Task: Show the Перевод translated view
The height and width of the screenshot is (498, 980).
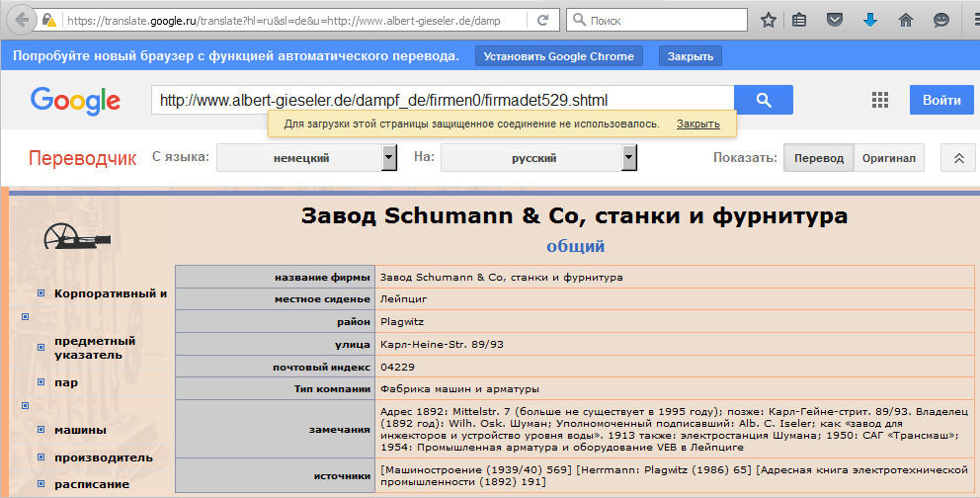Action: point(819,158)
